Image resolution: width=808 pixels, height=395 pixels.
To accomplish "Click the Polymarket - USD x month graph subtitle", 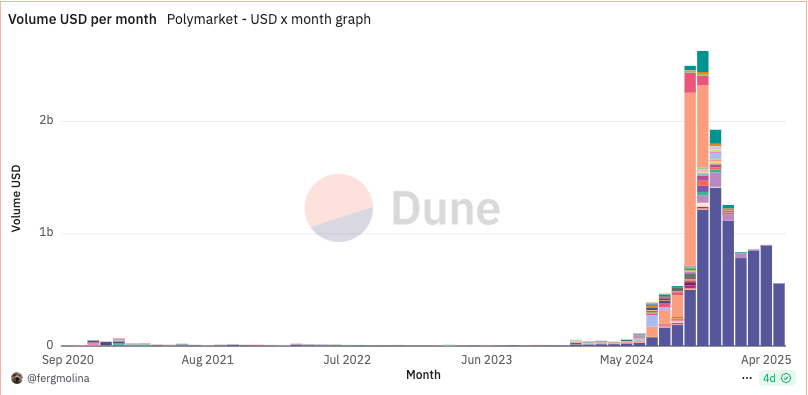I will click(x=269, y=20).
